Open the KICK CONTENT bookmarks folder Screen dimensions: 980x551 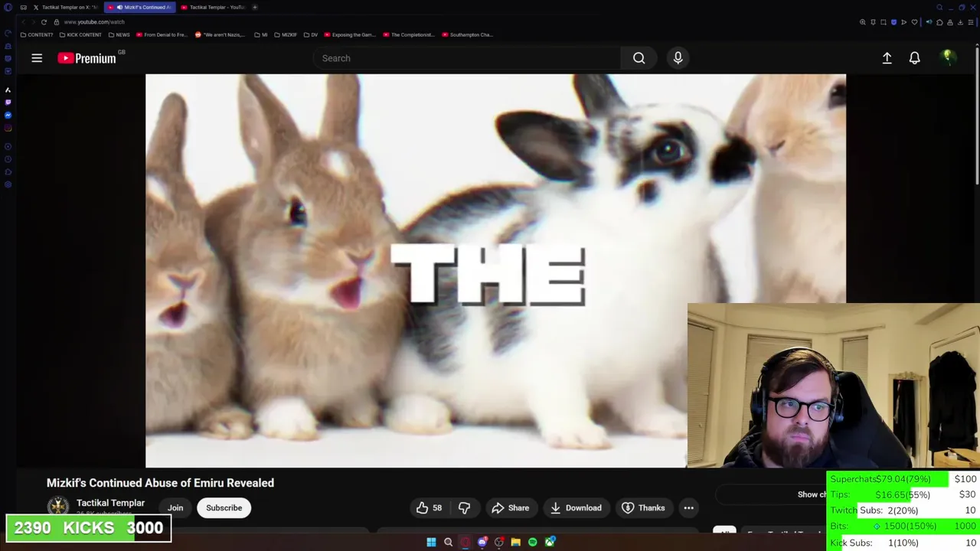click(x=80, y=34)
